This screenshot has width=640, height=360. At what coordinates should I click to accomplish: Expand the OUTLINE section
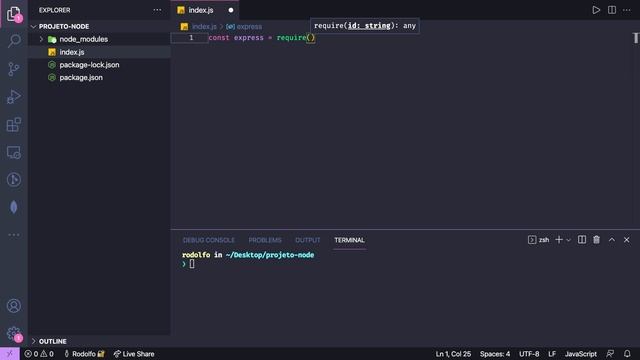point(52,341)
